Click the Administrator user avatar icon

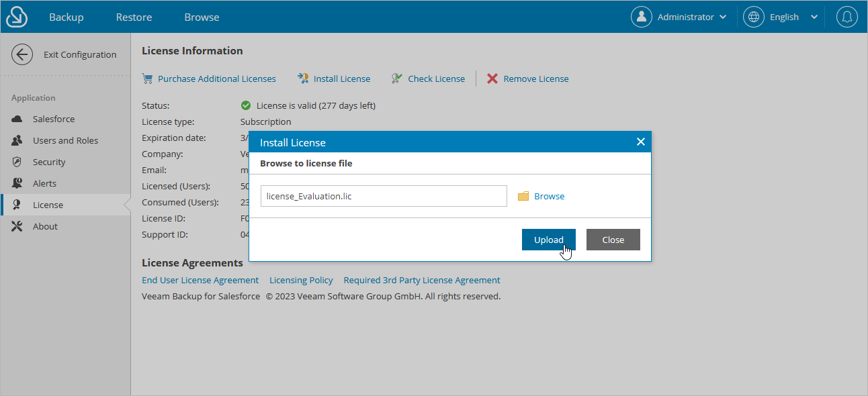coord(642,17)
